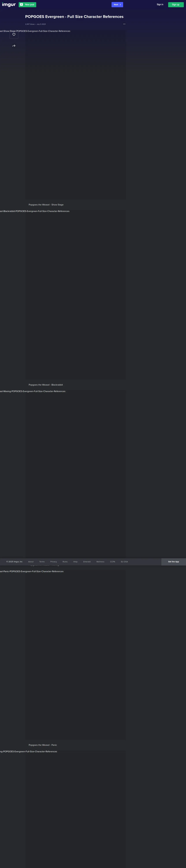Favorite the post with heart icon
Viewport: 186px width, 868px height.
tap(14, 34)
